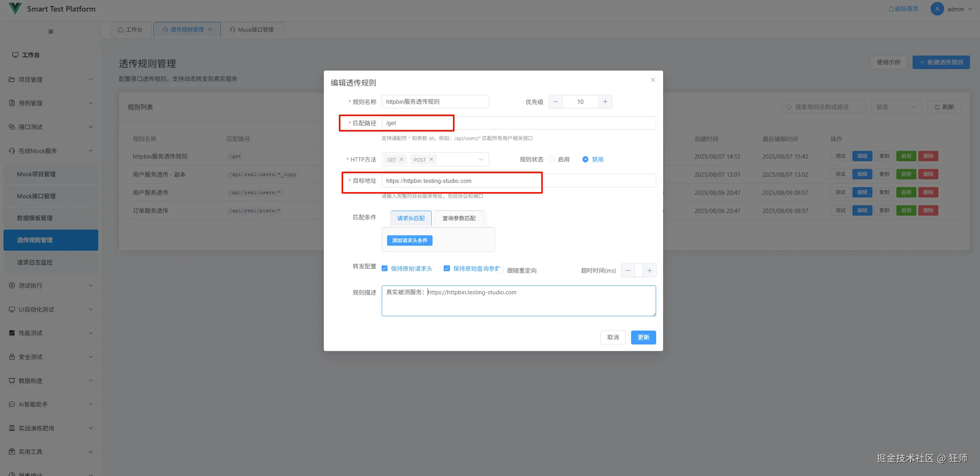Close the 透传规则管理 tab via its x icon

(x=210, y=30)
